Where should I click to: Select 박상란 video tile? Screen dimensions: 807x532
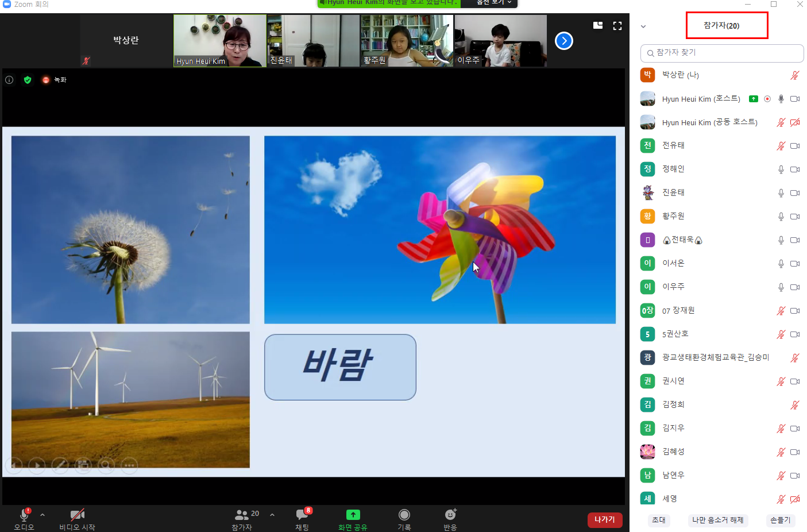pos(126,41)
